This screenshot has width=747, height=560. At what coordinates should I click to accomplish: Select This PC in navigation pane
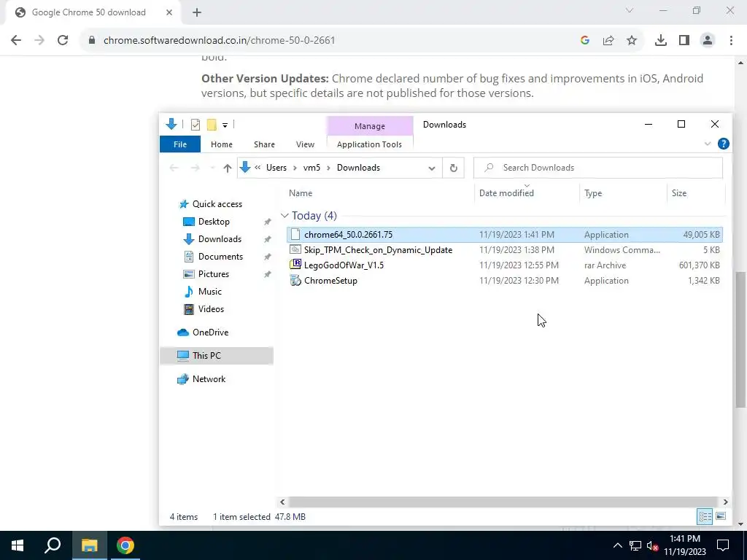click(x=217, y=356)
